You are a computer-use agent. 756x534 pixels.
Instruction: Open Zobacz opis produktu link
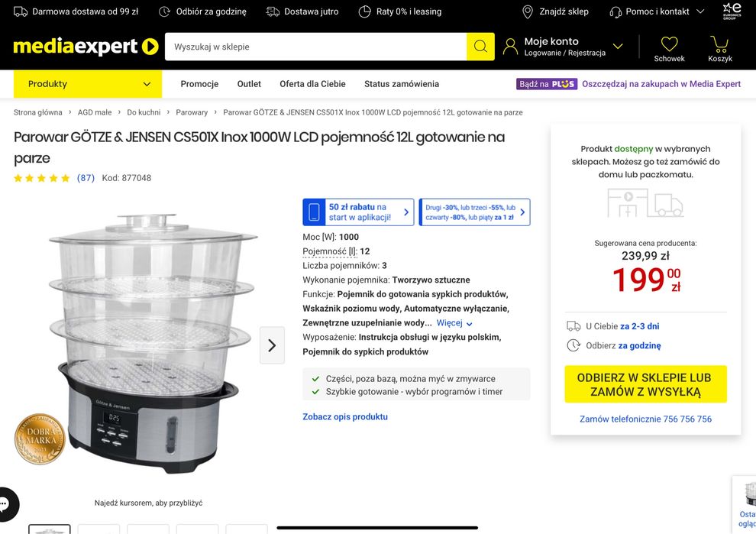tap(345, 417)
